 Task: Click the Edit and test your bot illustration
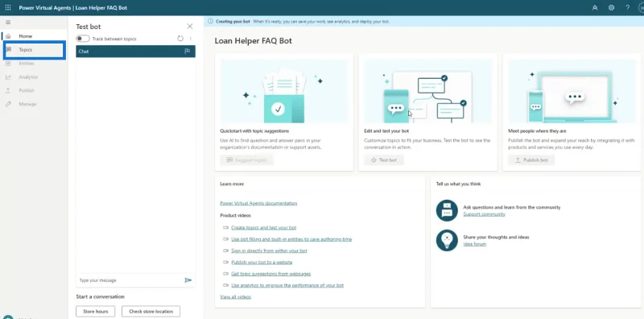pyautogui.click(x=427, y=91)
